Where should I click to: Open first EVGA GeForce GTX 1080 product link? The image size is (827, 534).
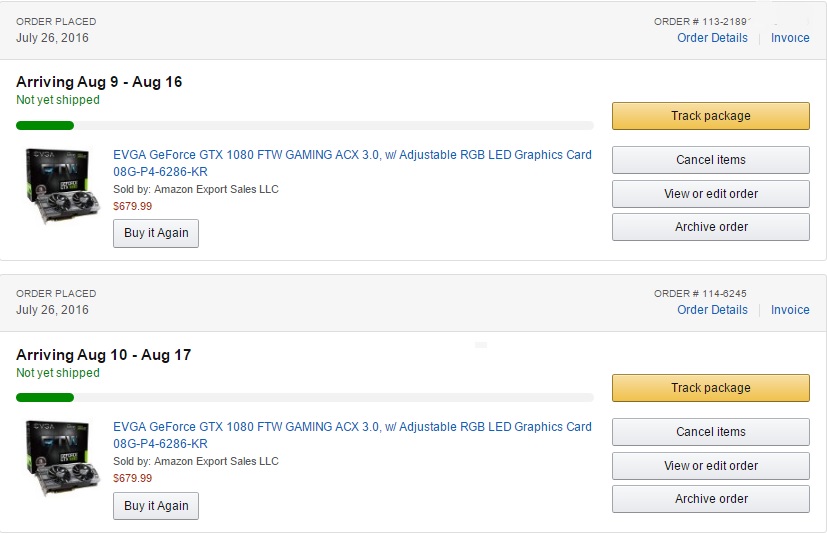tap(352, 163)
